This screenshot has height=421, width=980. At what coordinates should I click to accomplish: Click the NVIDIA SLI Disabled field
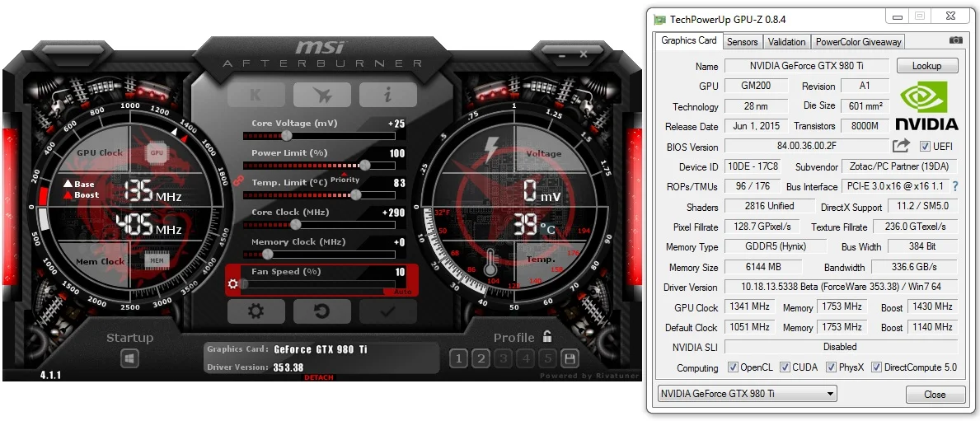coord(841,347)
